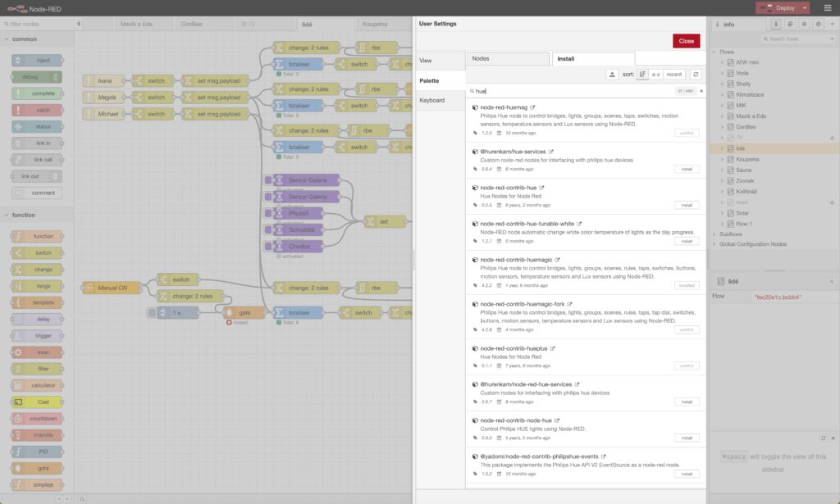Open the debug messages bug icon
This screenshot has width=840, height=504.
coord(804,24)
